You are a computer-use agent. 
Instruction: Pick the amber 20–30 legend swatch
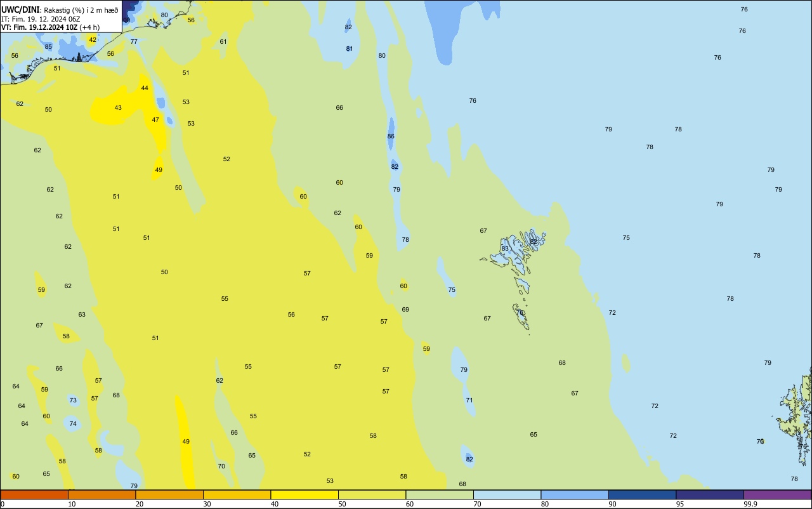[x=169, y=494]
